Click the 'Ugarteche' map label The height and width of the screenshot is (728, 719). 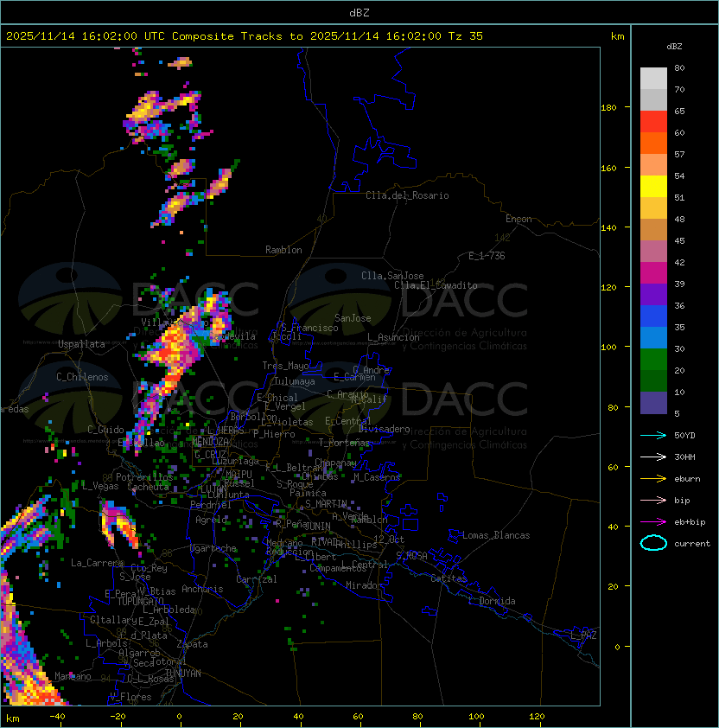[213, 548]
